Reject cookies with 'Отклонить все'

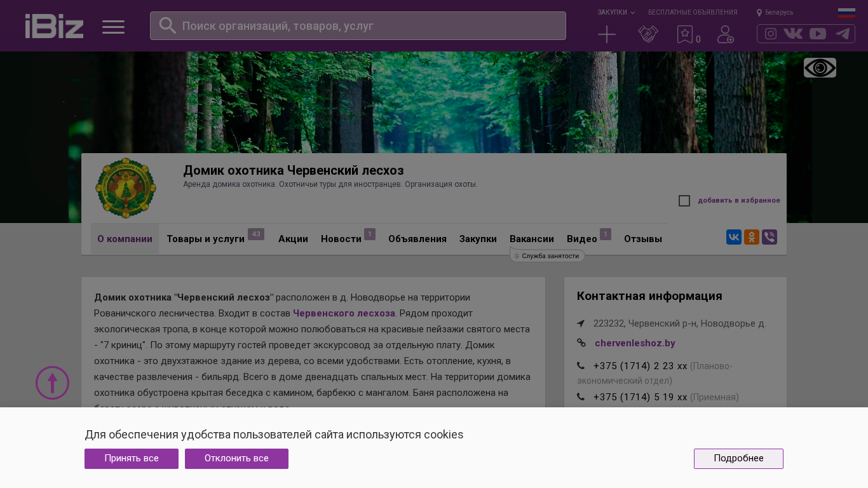pos(236,459)
